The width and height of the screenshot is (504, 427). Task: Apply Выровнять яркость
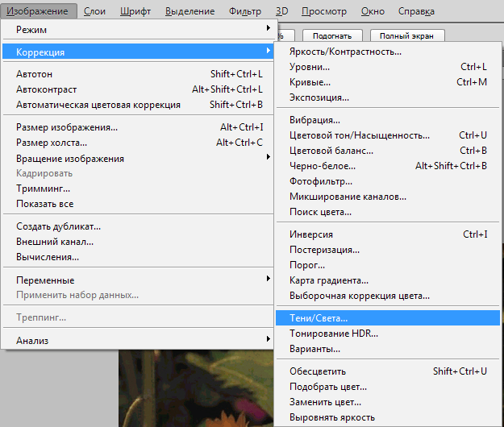[388, 417]
